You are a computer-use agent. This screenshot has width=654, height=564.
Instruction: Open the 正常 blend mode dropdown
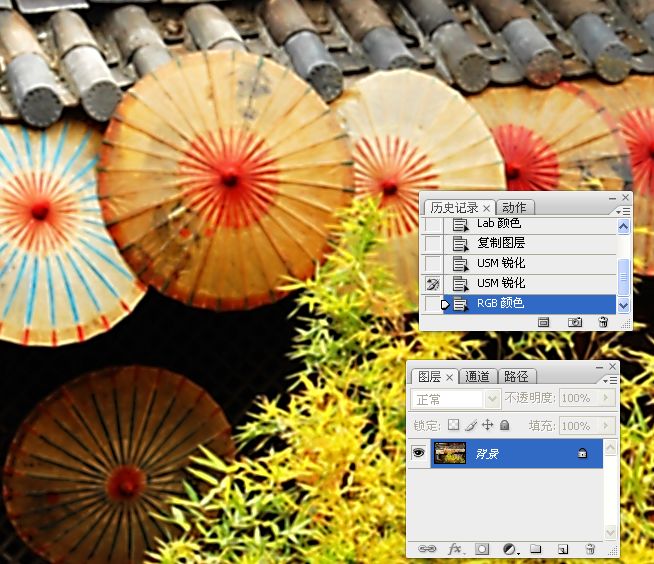455,399
